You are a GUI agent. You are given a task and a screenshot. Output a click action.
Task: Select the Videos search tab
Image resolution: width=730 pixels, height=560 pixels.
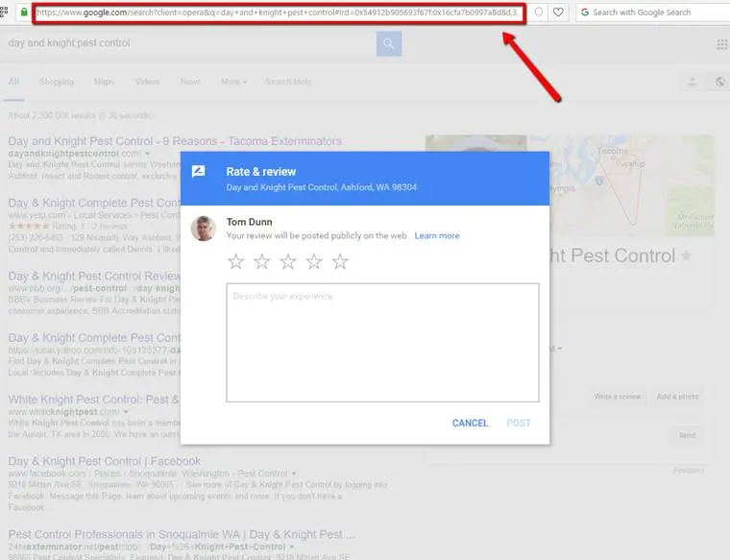[x=147, y=82]
